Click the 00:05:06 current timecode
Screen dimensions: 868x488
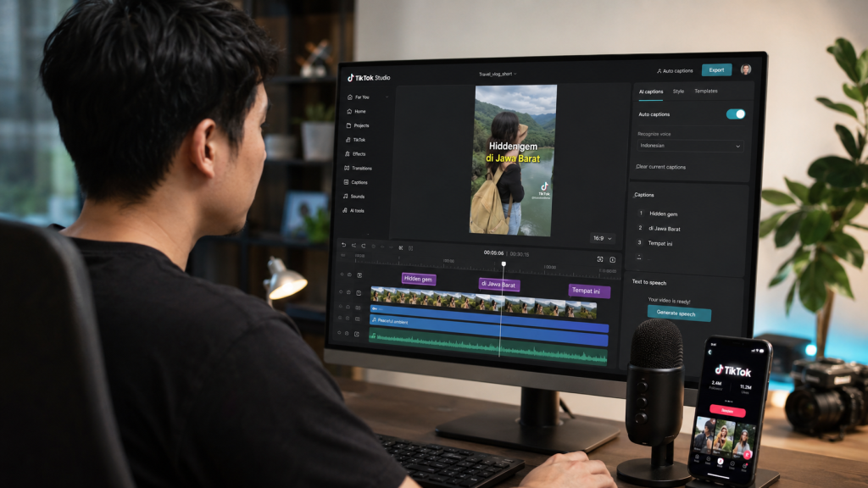pos(494,252)
